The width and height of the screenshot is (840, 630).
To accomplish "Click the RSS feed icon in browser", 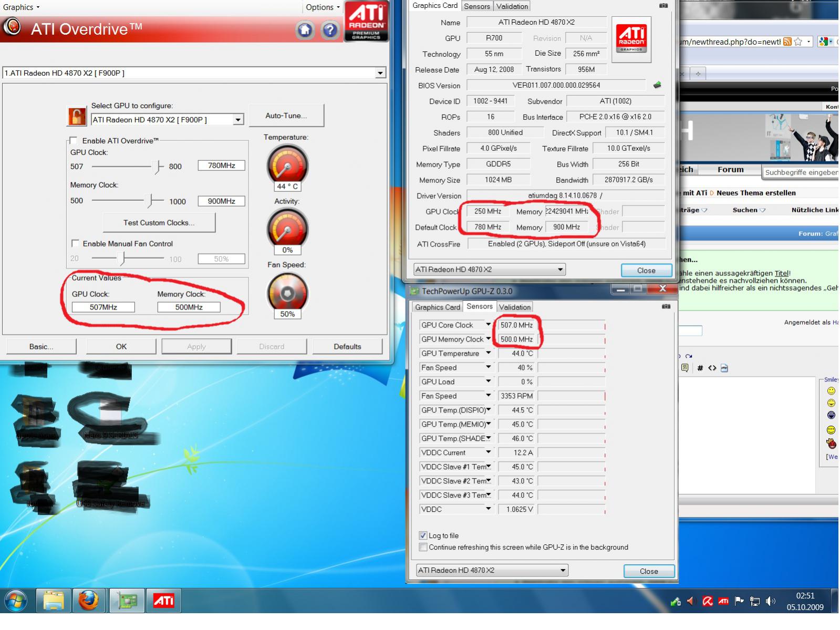I will (787, 42).
